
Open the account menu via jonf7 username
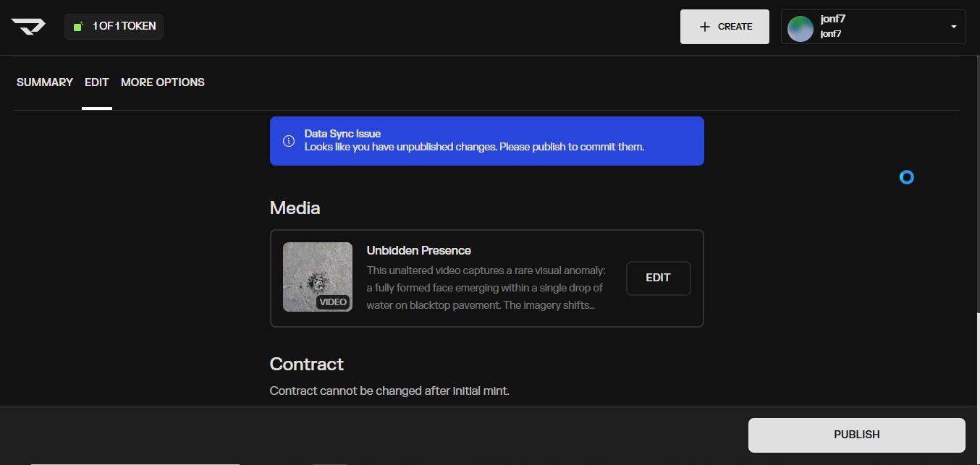(x=832, y=20)
